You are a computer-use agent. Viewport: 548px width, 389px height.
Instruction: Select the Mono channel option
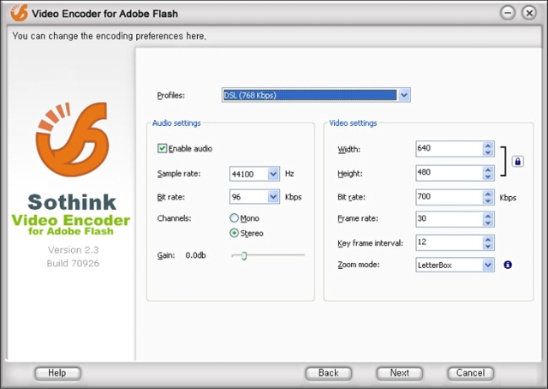[234, 218]
